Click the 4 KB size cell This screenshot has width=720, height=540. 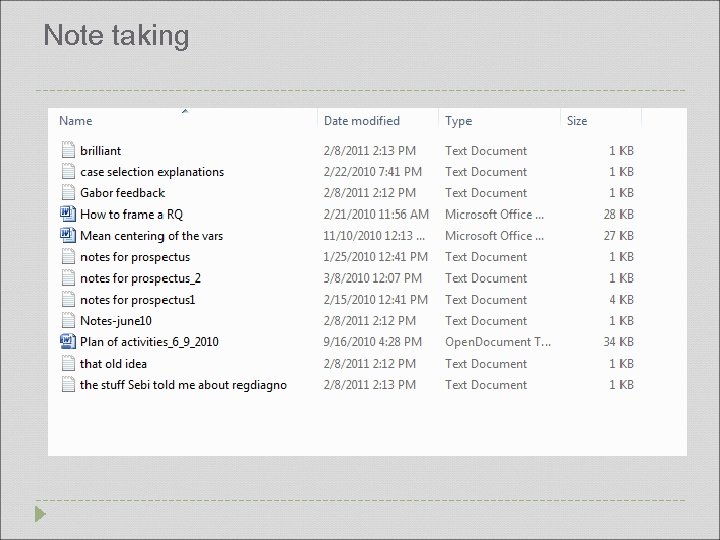[621, 300]
